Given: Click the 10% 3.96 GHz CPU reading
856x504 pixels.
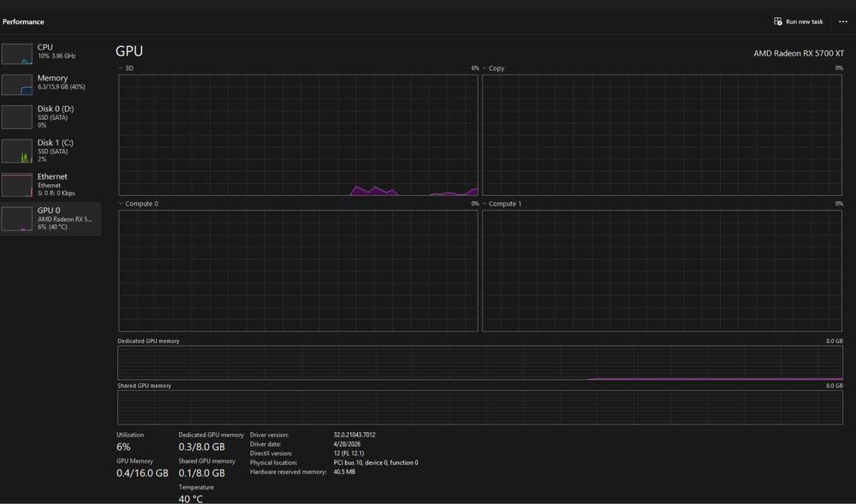Looking at the screenshot, I should click(x=56, y=56).
